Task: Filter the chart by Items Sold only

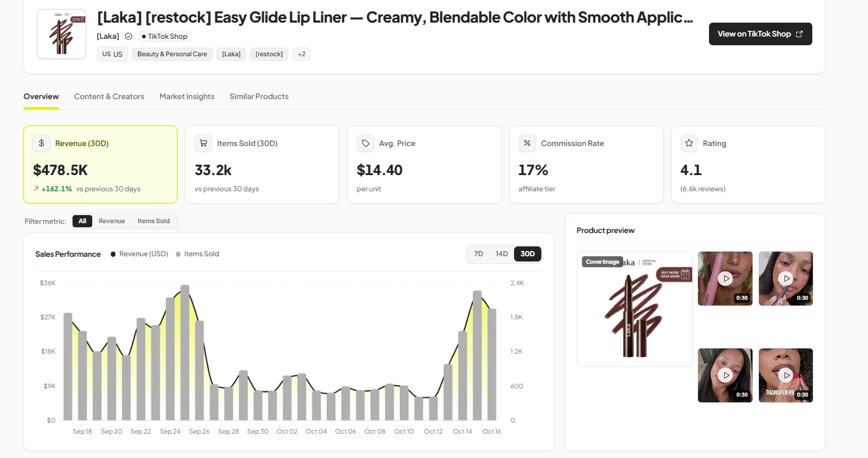Action: coord(154,221)
